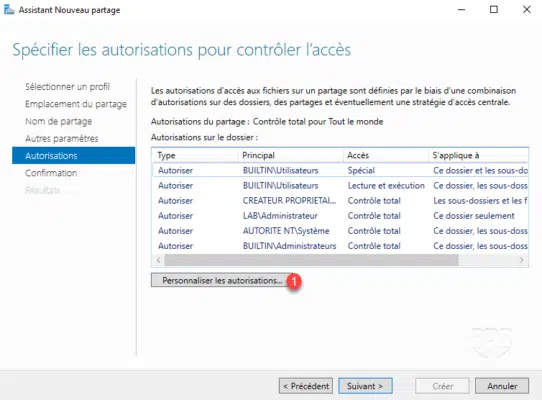The image size is (542, 400).
Task: Open the Emplacement du partage step
Action: 76,104
